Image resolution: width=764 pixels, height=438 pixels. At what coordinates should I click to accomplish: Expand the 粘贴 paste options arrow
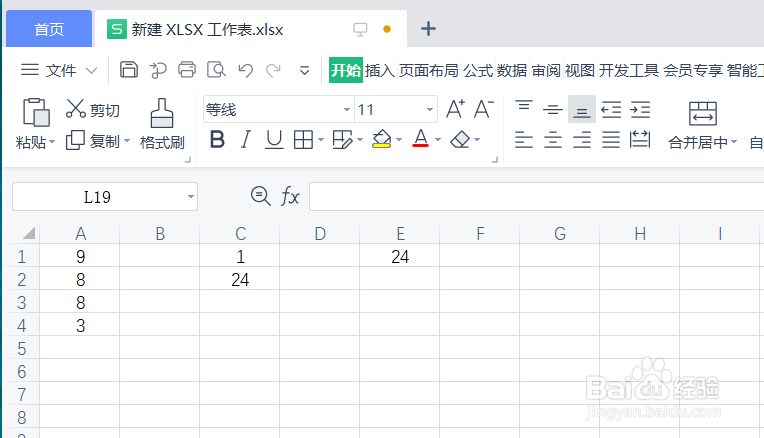coord(52,142)
